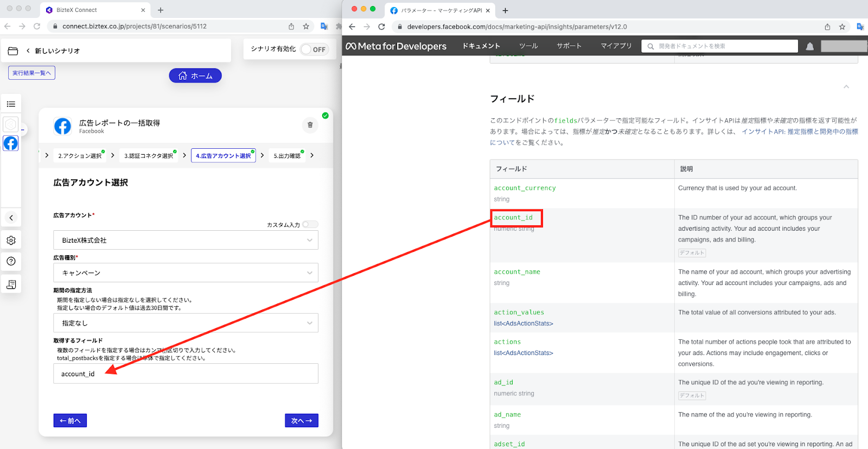Select the blank step icon above Facebook sidebar icon
The height and width of the screenshot is (449, 868).
[x=11, y=124]
